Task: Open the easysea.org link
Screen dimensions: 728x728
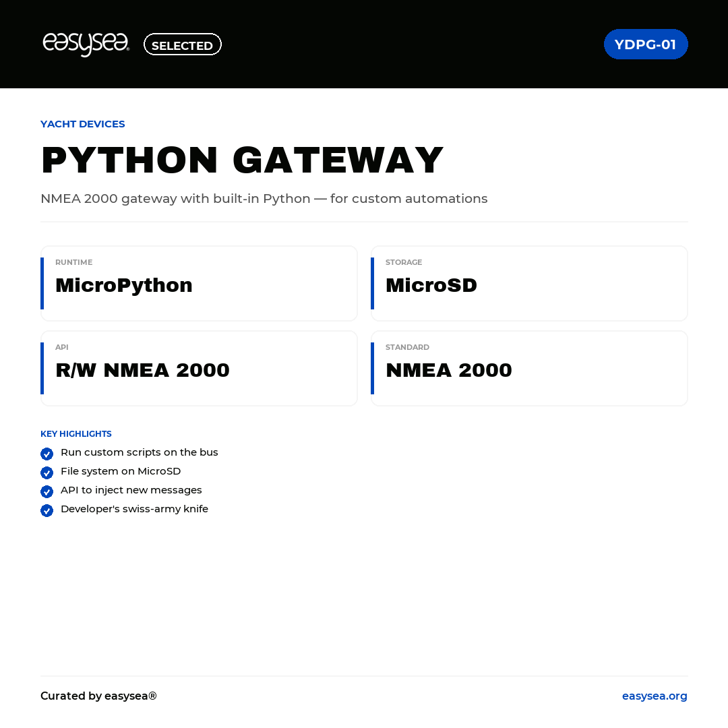Action: [655, 696]
